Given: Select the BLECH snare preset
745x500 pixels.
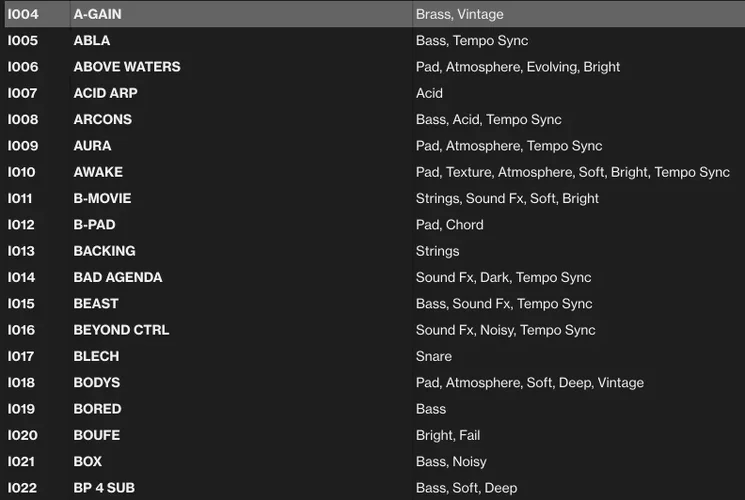Looking at the screenshot, I should pyautogui.click(x=96, y=357).
